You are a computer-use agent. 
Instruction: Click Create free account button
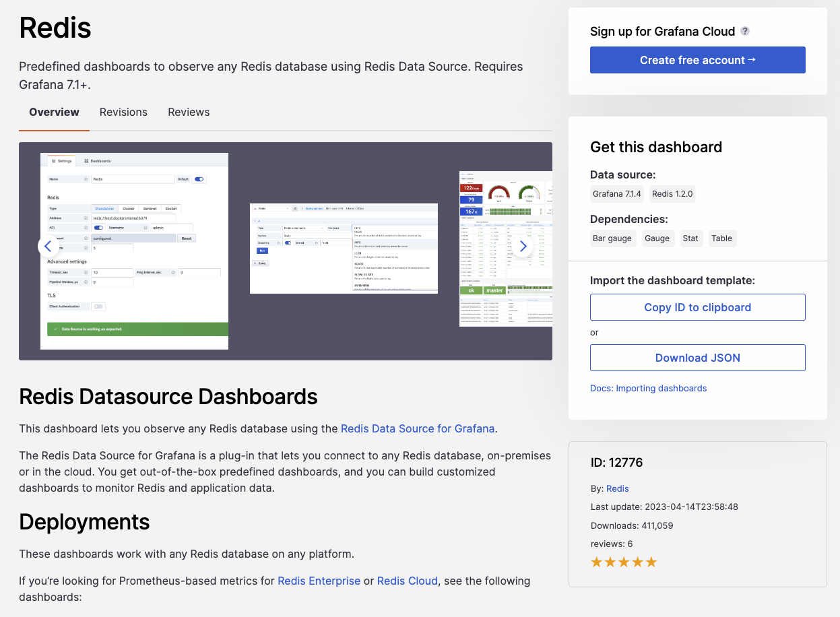coord(698,60)
